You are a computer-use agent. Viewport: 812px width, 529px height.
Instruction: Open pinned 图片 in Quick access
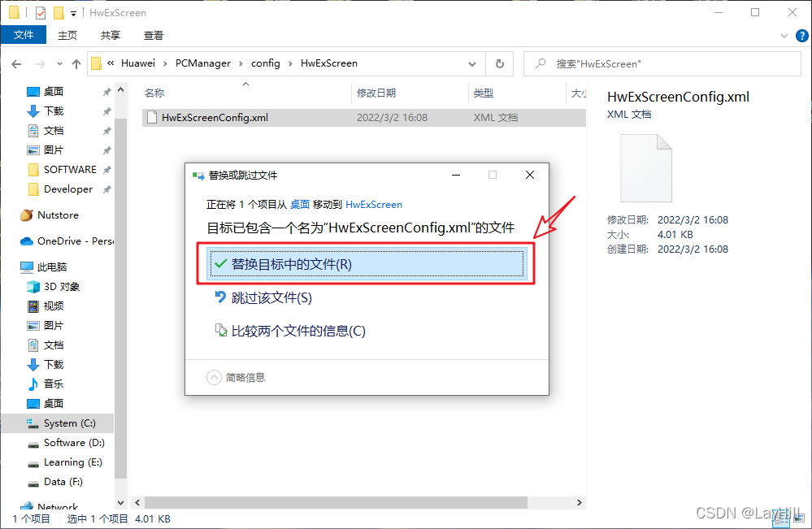click(x=54, y=150)
